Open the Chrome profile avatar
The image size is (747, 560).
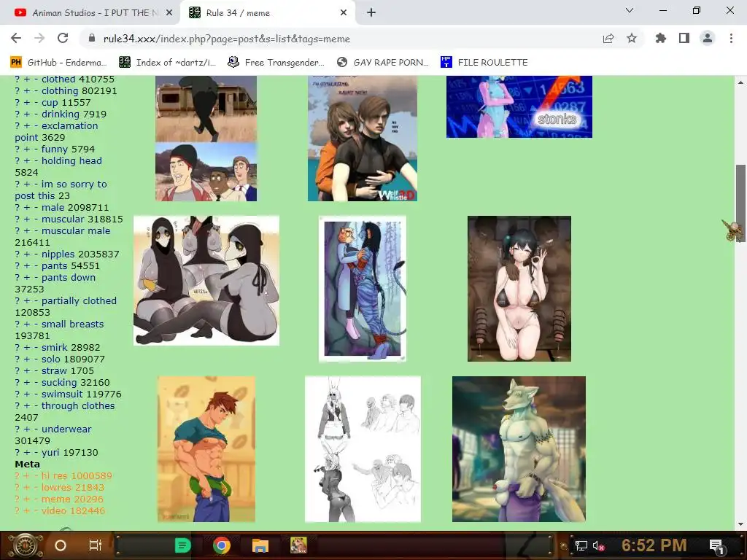coord(708,38)
